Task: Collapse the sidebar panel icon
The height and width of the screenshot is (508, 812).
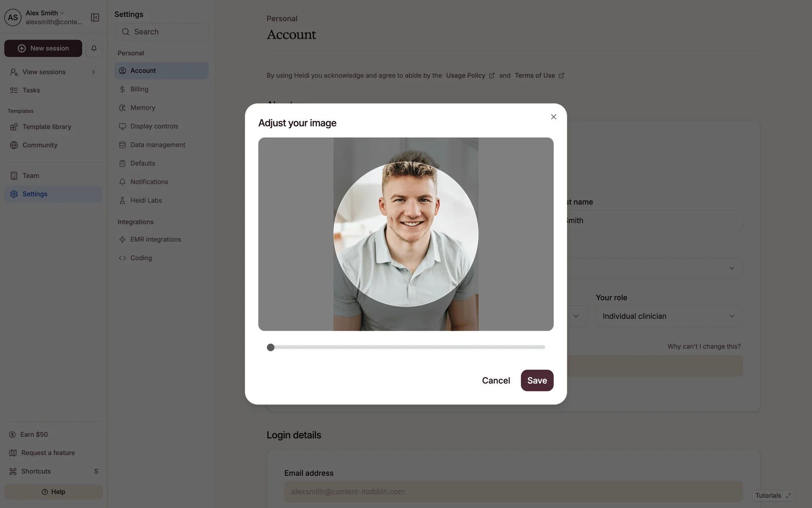Action: [95, 17]
